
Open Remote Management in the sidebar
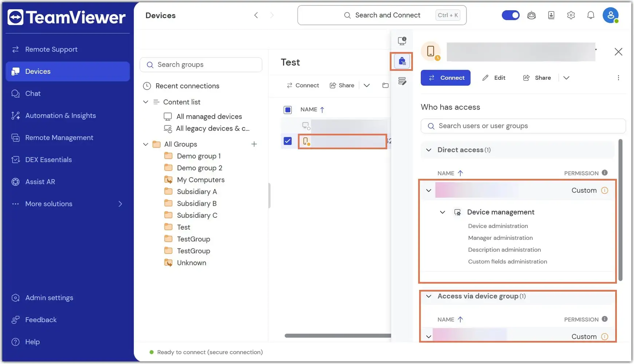(67, 138)
